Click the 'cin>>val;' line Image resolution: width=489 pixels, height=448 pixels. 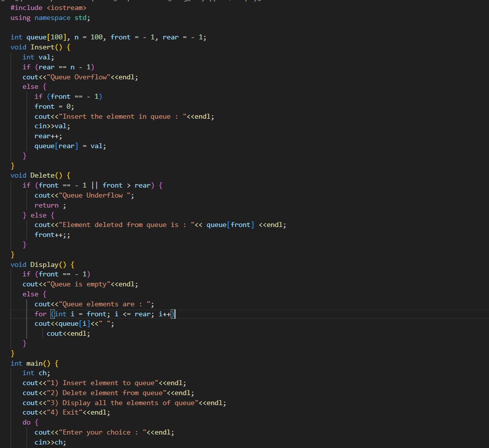pyautogui.click(x=52, y=126)
